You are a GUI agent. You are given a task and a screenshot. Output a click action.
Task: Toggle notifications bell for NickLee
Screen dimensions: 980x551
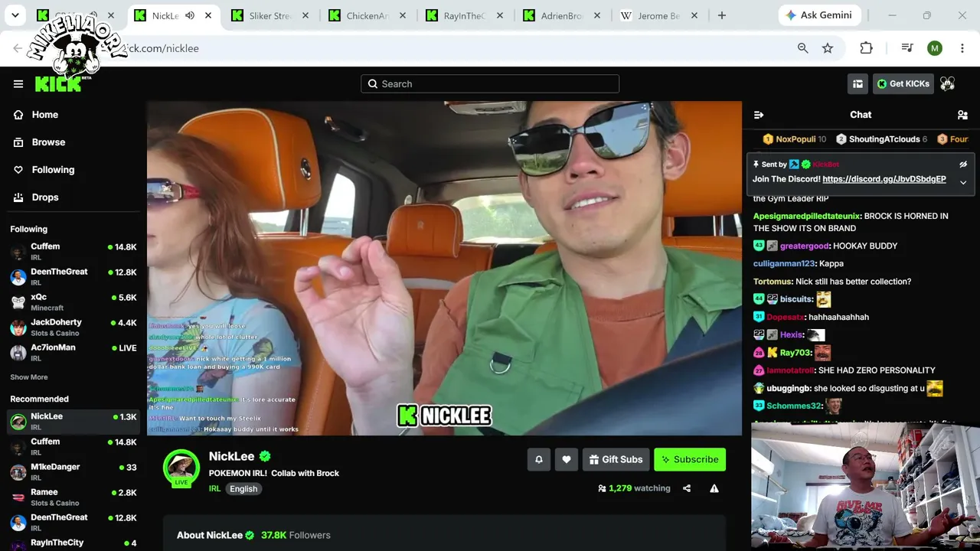pyautogui.click(x=538, y=459)
